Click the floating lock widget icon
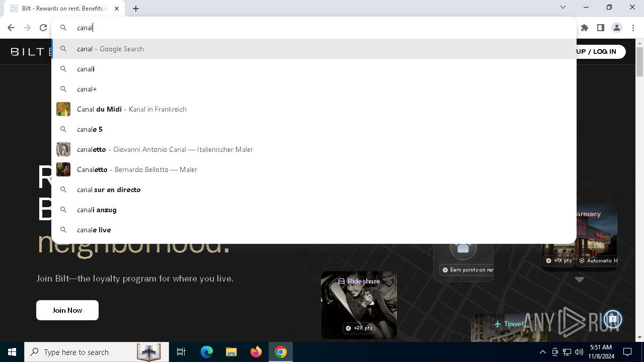 tap(613, 319)
